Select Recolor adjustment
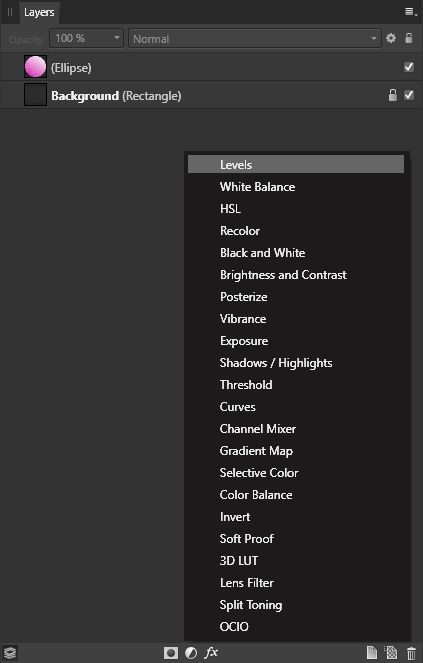This screenshot has width=423, height=663. click(296, 230)
